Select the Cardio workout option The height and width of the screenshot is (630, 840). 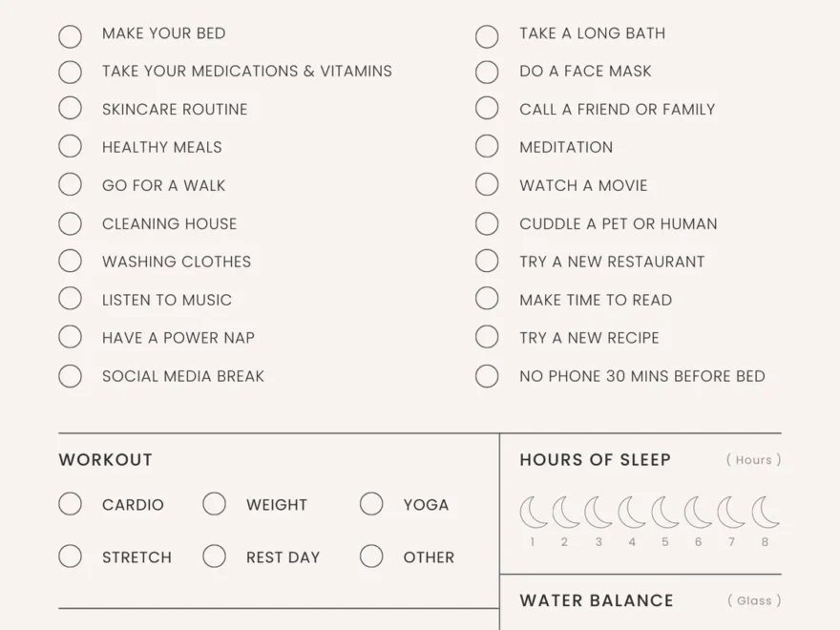point(70,504)
